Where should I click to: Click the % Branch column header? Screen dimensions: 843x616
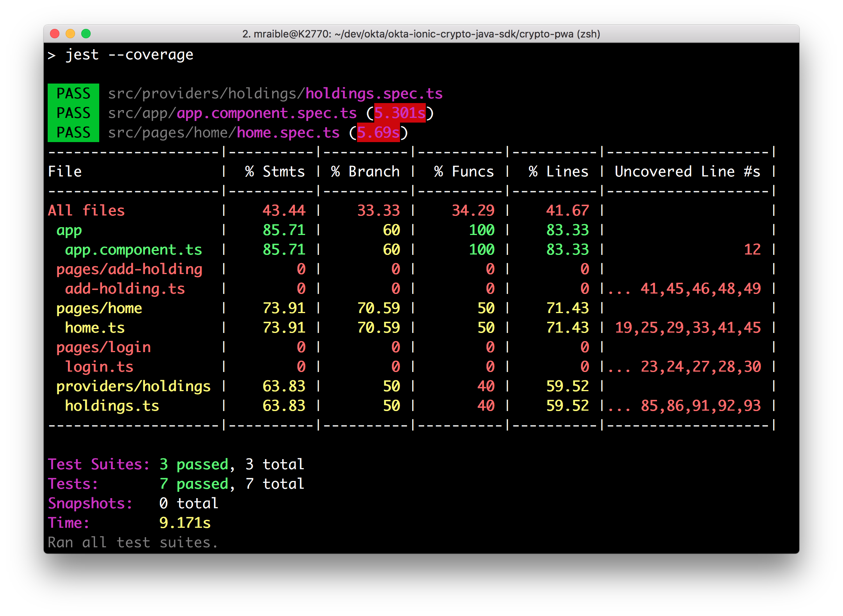(x=365, y=172)
